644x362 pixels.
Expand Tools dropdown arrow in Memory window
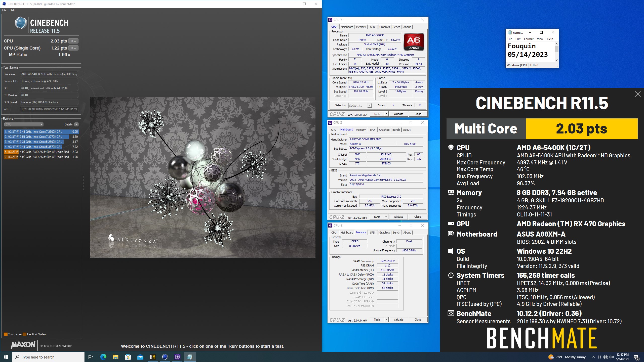coord(386,320)
